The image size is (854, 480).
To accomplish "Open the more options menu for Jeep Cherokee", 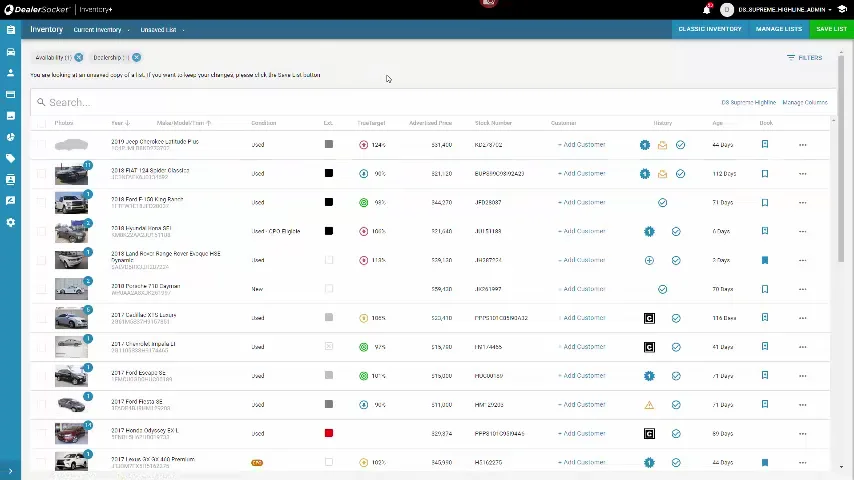I will click(x=802, y=145).
